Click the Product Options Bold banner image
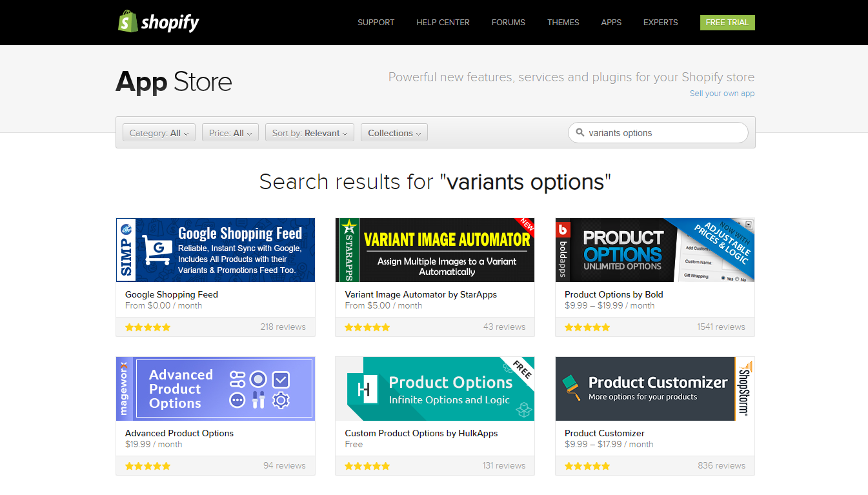The image size is (868, 495). click(655, 250)
